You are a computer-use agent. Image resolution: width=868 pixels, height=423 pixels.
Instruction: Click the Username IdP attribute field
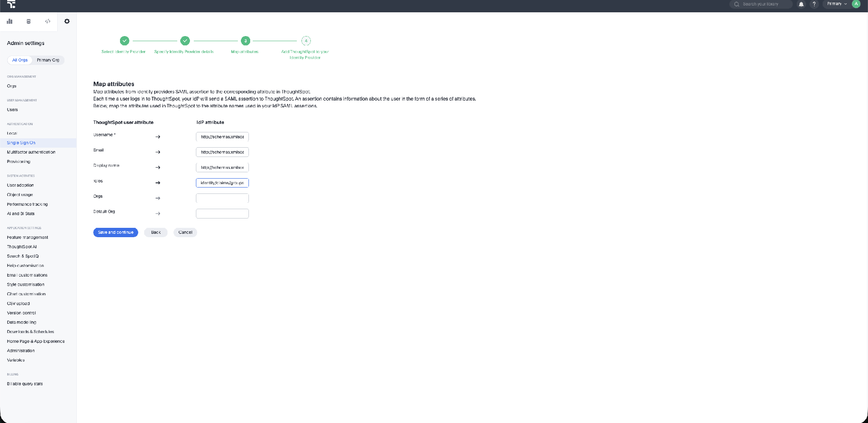click(222, 137)
